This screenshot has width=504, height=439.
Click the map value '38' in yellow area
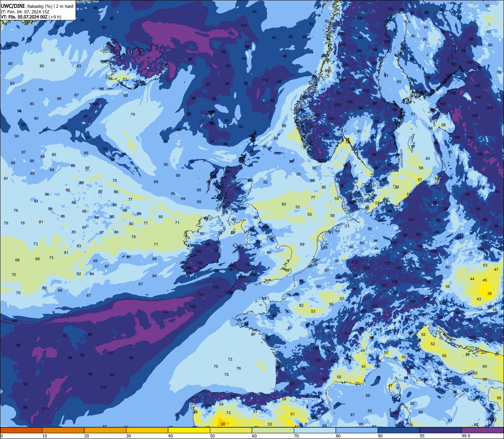[x=489, y=294]
